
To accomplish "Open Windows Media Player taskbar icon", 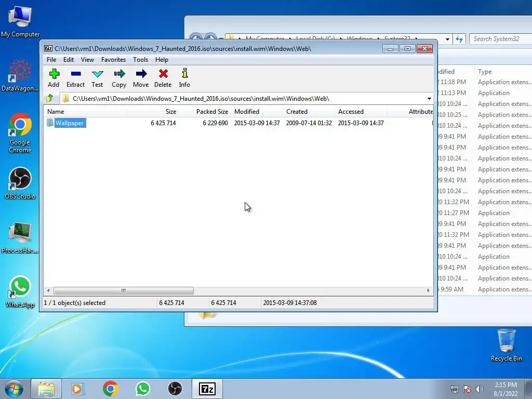I will [78, 389].
